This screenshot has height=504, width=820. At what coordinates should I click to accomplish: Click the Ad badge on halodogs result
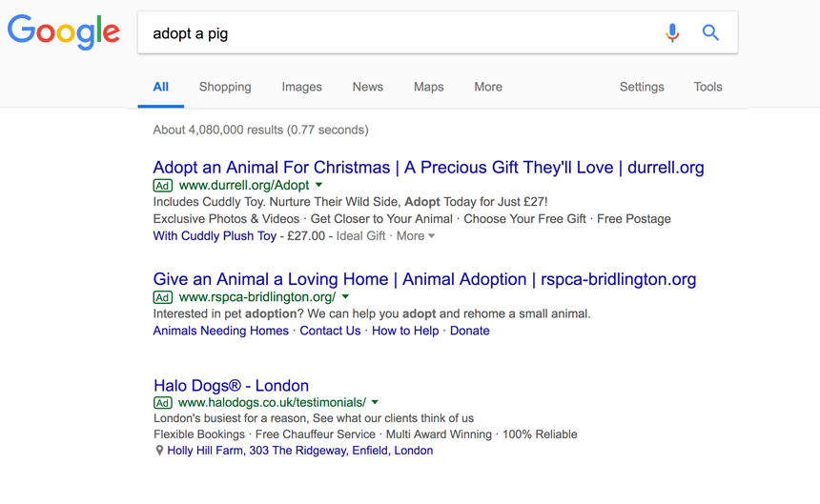(162, 402)
